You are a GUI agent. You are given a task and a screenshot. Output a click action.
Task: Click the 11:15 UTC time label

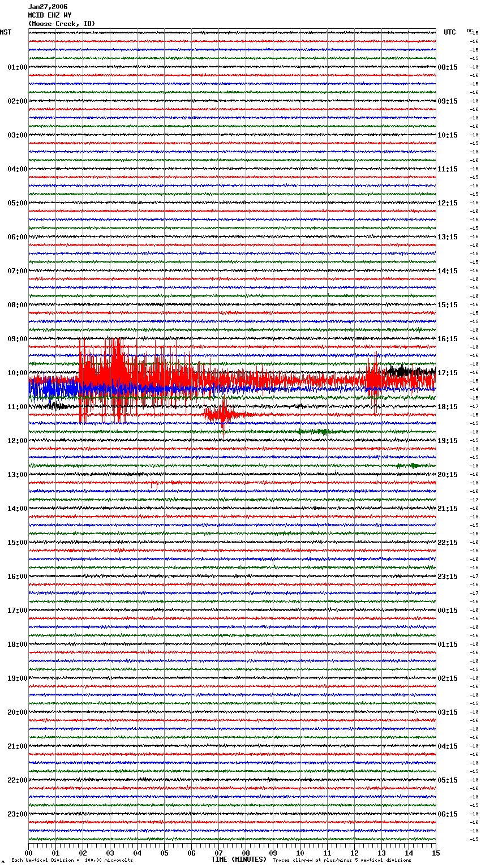point(448,169)
